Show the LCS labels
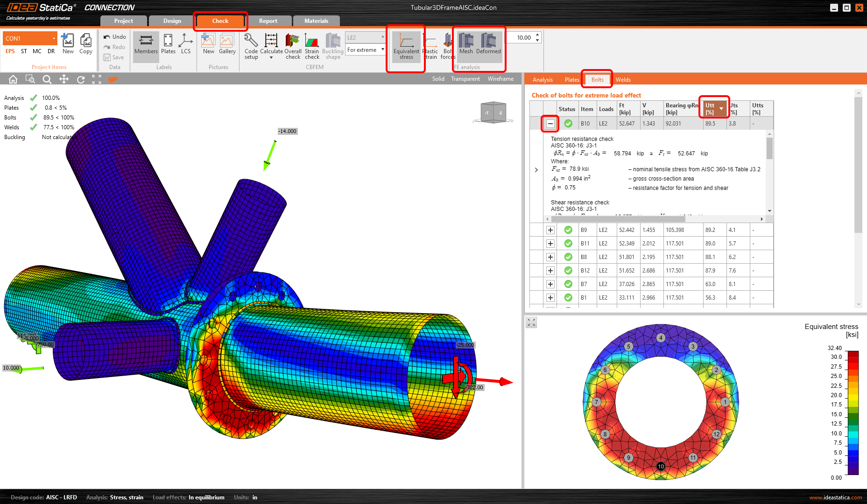Viewport: 867px width, 504px height. pos(186,45)
